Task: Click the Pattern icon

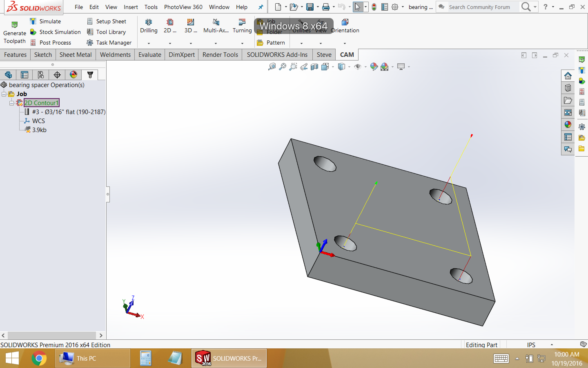Action: click(260, 43)
